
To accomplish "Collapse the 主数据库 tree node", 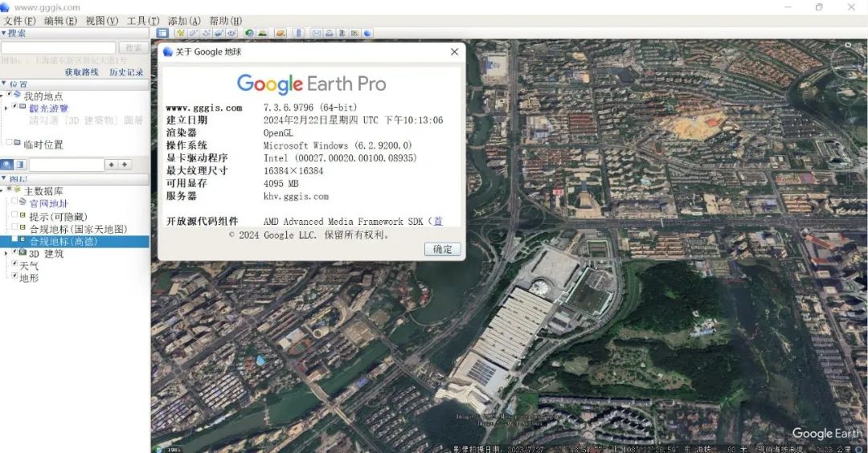I will coord(2,190).
